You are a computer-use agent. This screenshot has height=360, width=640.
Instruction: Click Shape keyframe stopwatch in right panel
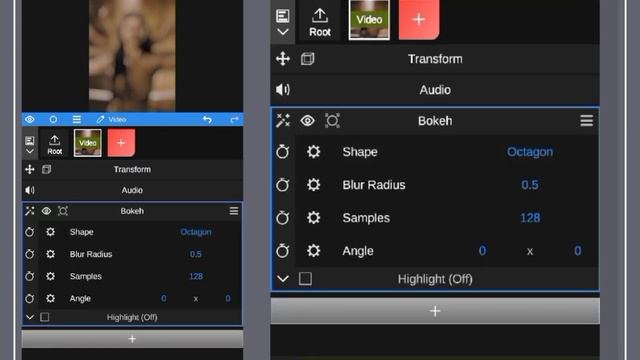pos(282,152)
